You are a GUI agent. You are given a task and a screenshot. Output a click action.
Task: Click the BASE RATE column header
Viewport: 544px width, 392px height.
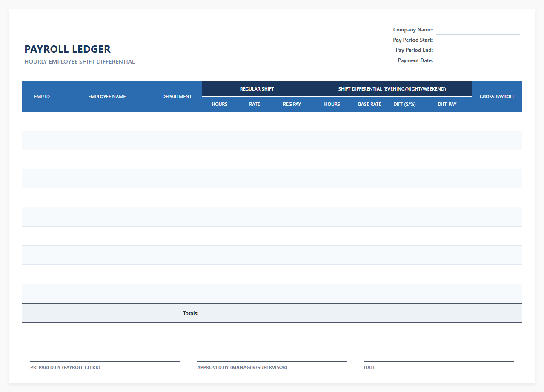click(369, 104)
